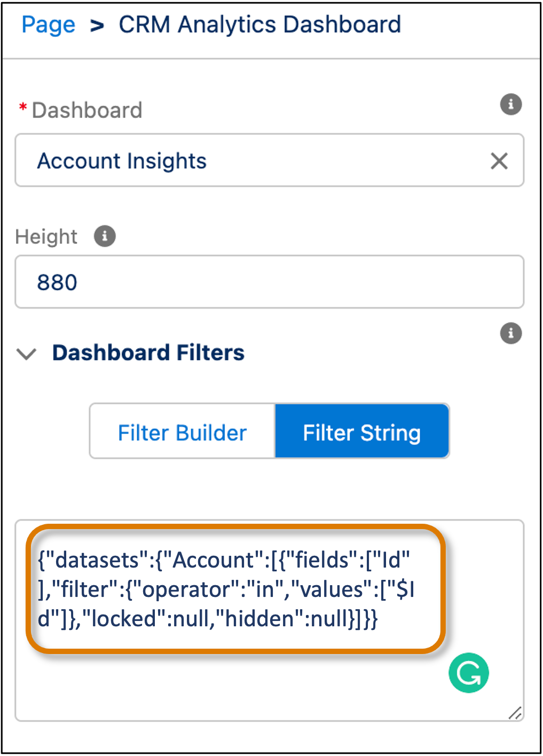Viewport: 543px width, 756px height.
Task: Clear the Account Insights dashboard selection
Action: 499,161
